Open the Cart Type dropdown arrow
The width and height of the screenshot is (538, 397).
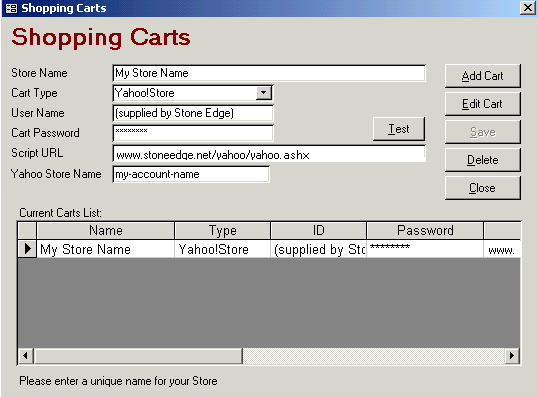[264, 93]
